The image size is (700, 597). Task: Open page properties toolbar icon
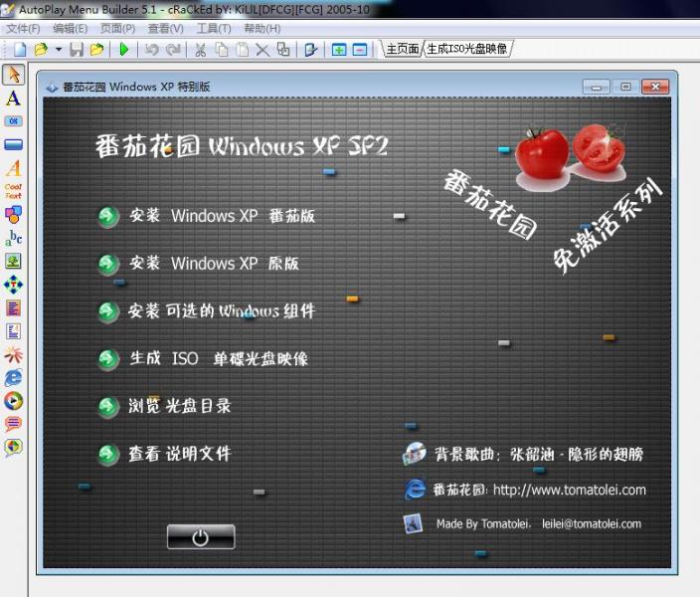tap(310, 50)
